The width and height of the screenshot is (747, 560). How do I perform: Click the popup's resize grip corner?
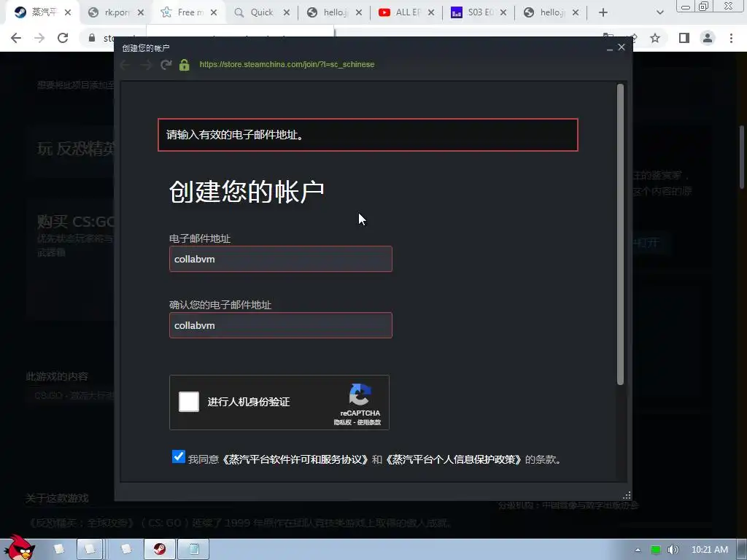[627, 495]
